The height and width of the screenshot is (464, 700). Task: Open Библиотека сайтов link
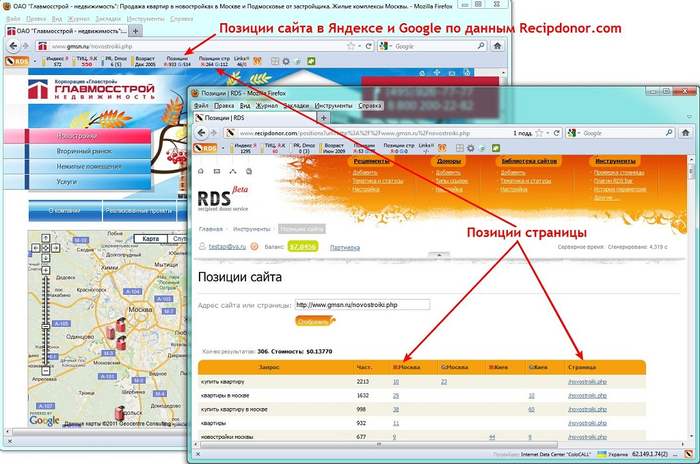click(529, 161)
